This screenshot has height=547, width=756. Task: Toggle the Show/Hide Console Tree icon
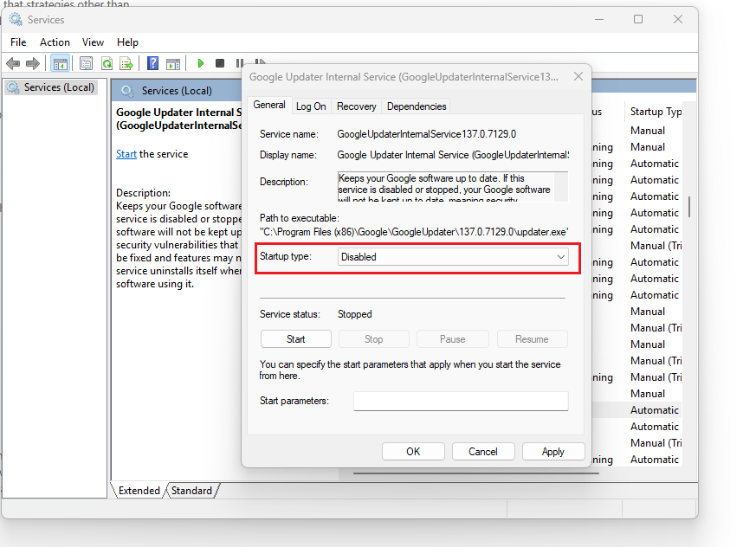tap(61, 63)
